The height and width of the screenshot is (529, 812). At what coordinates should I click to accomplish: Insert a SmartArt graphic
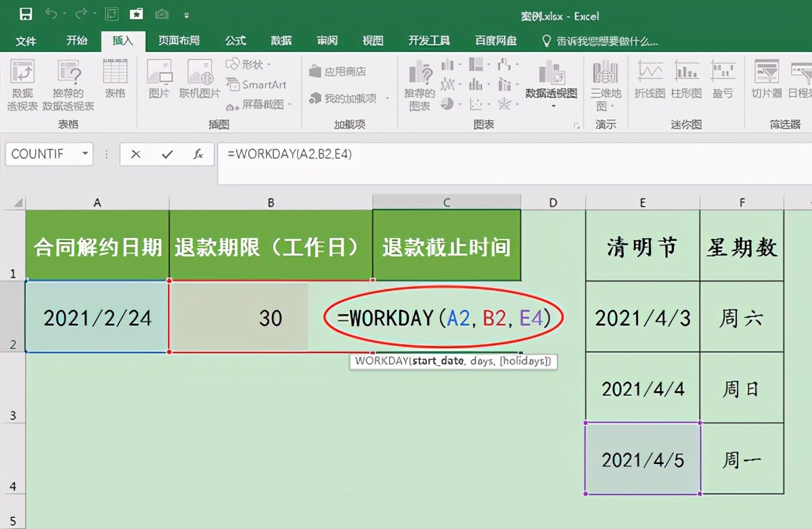point(256,85)
